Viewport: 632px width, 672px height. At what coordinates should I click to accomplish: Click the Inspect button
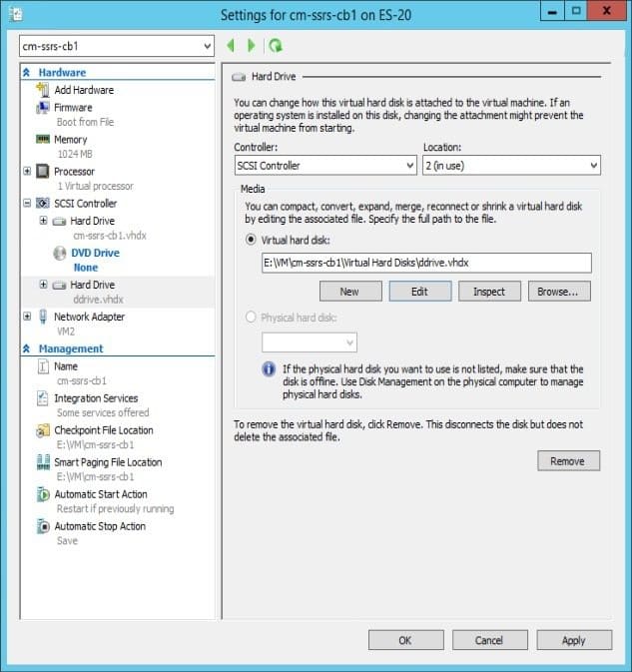489,292
